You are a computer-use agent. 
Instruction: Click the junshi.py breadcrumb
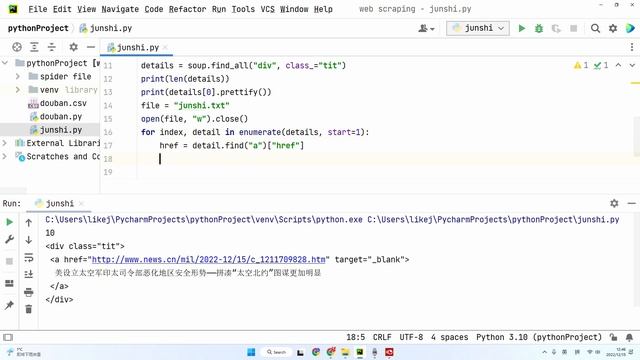[106, 28]
